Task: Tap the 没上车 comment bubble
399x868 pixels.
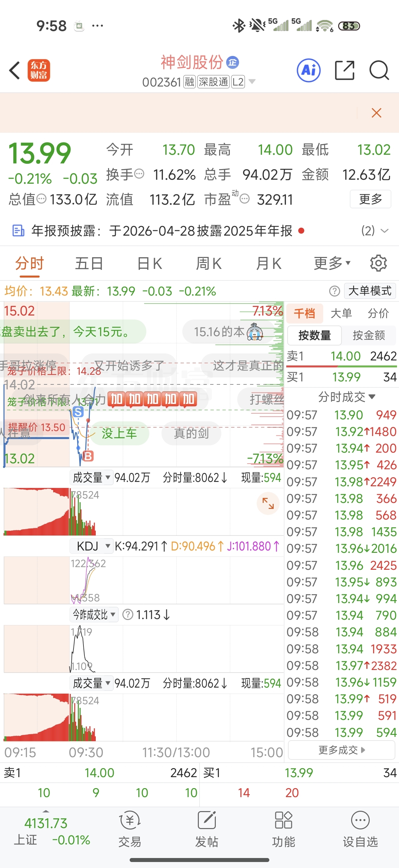Action: 119,433
